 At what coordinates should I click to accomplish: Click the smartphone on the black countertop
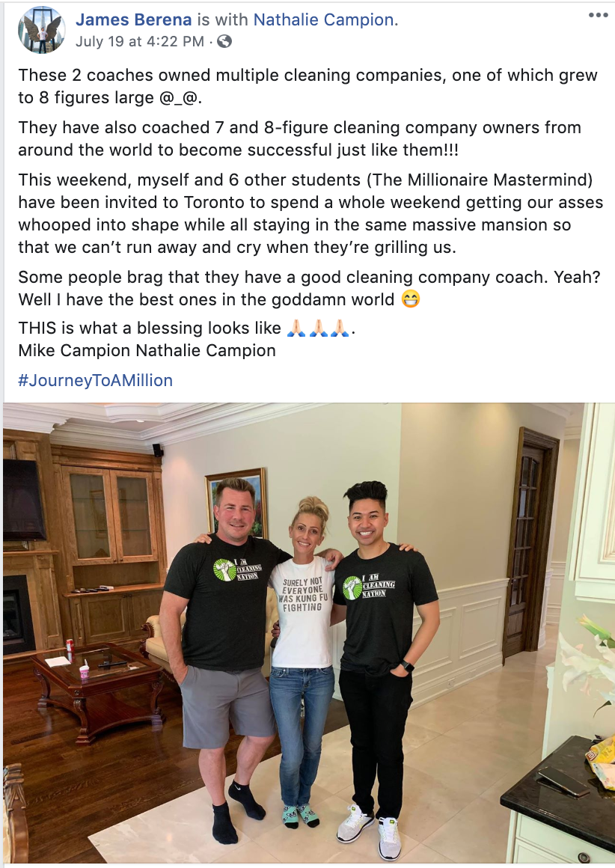pyautogui.click(x=563, y=781)
